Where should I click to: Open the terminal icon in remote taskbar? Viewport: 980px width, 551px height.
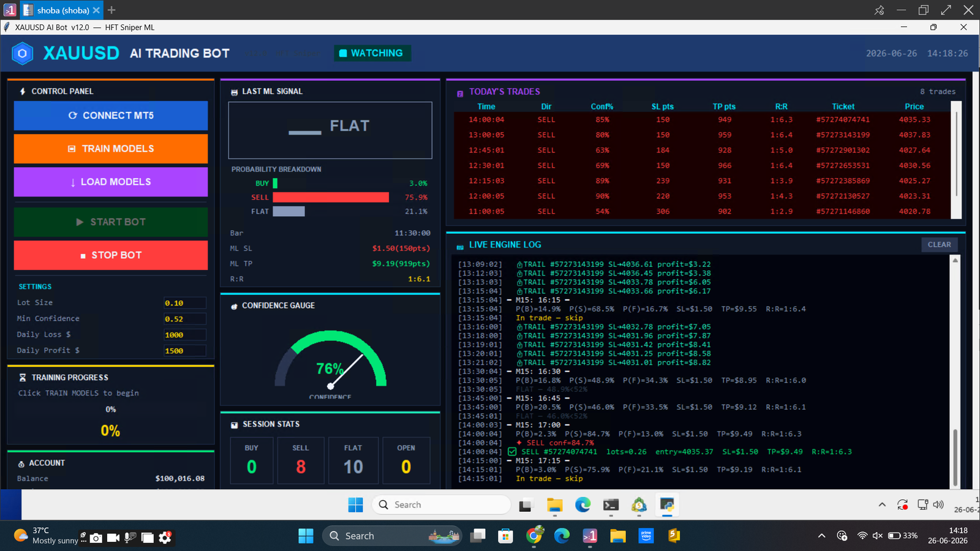611,505
